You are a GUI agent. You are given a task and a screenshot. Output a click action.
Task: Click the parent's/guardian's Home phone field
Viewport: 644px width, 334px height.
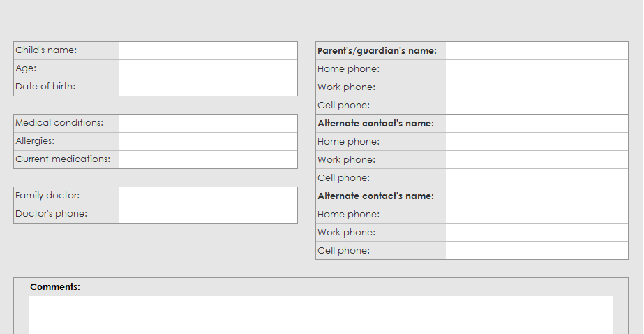(536, 69)
